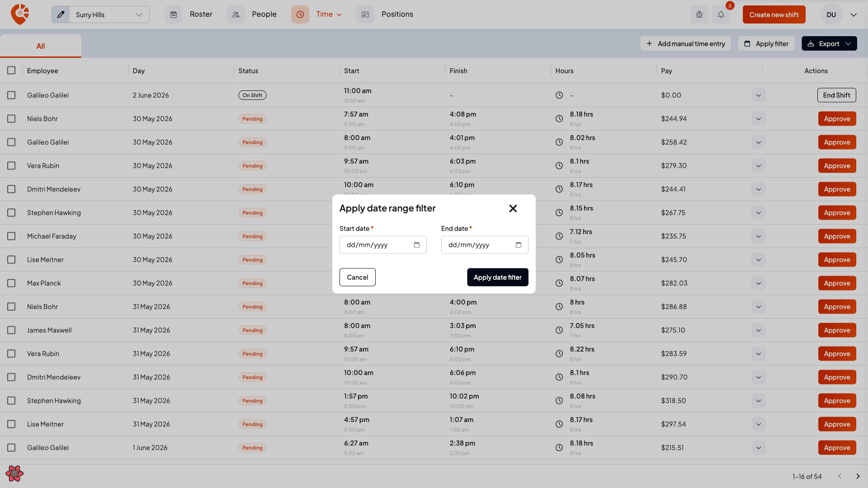Image resolution: width=868 pixels, height=488 pixels.
Task: Click clock icon in Galileo Galilei 2 June row
Action: click(559, 95)
